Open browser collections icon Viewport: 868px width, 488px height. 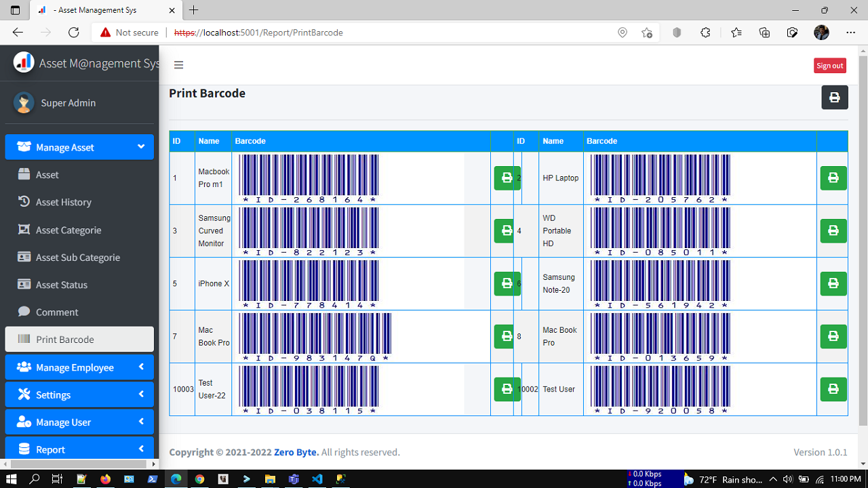pos(764,33)
